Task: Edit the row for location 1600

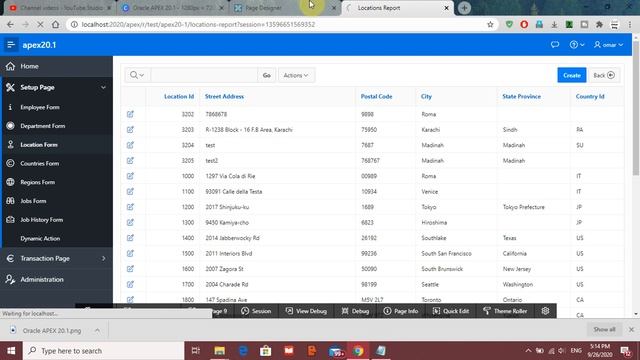Action: 130,269
